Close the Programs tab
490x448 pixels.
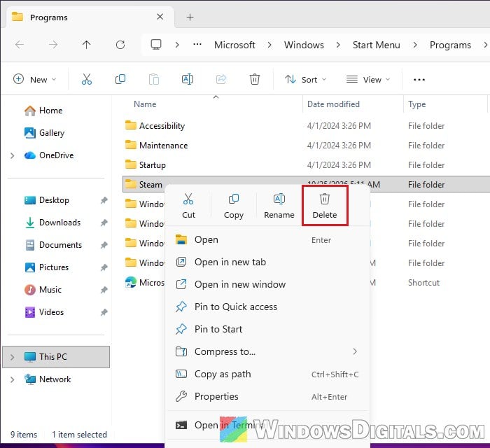point(160,17)
